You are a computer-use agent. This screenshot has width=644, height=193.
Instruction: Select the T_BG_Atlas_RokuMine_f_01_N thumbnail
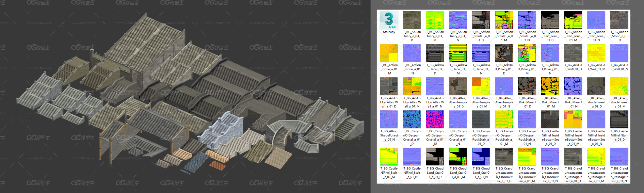(573, 86)
